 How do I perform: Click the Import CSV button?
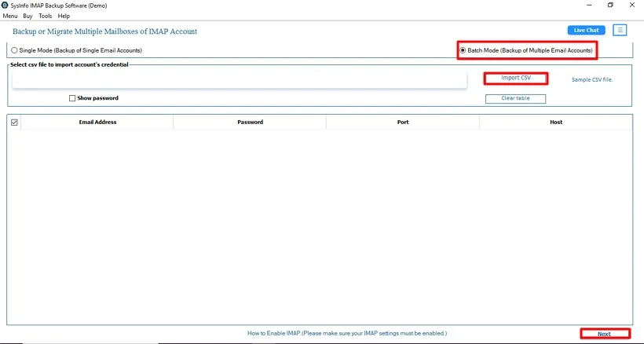coord(516,78)
